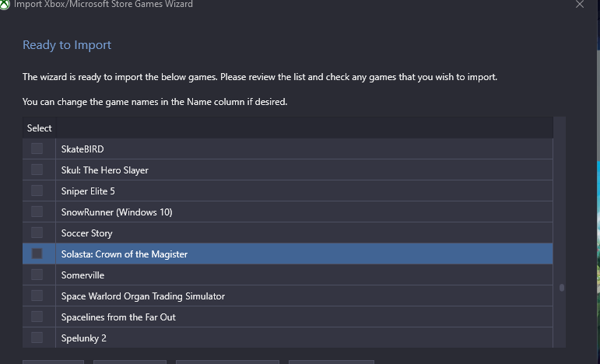The height and width of the screenshot is (364, 600).
Task: Enable the Sniper Elite 5 checkbox
Action: pyautogui.click(x=37, y=191)
